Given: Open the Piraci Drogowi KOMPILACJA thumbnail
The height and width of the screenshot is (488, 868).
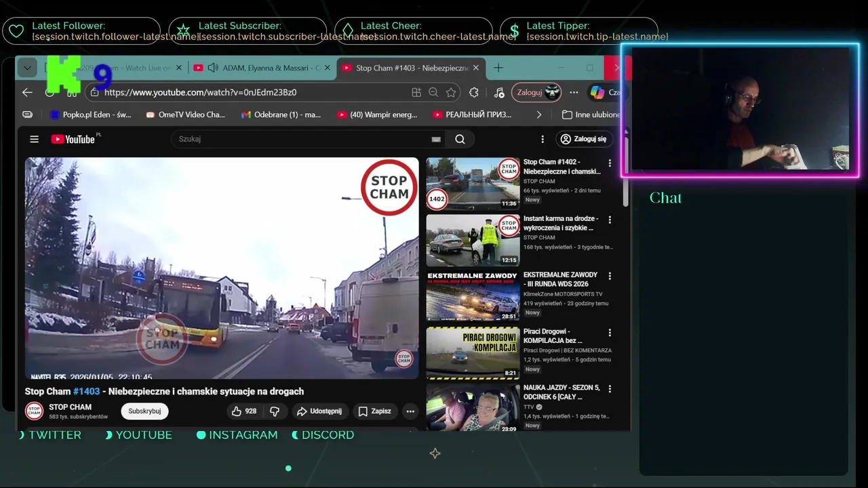Looking at the screenshot, I should coord(473,352).
